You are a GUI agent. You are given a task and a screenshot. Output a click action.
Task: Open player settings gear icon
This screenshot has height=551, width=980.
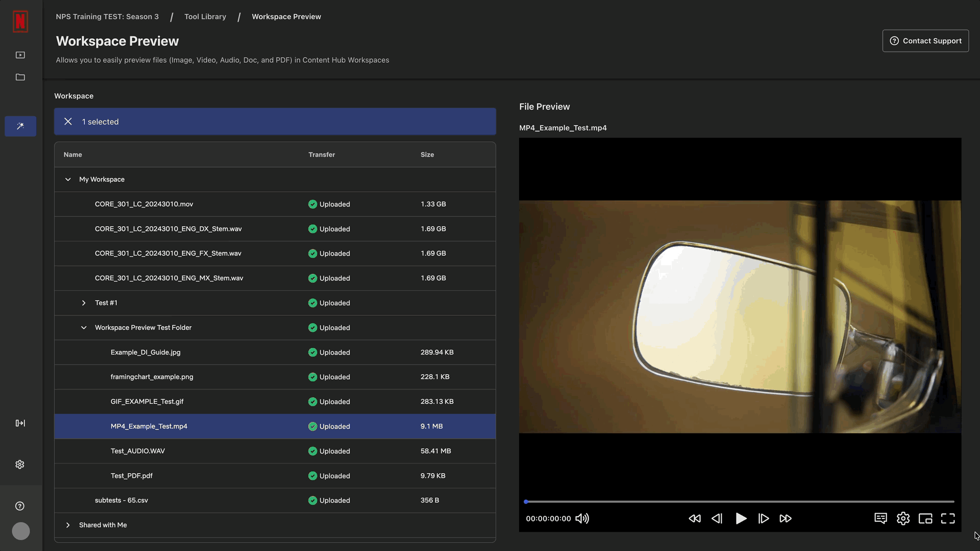coord(903,518)
